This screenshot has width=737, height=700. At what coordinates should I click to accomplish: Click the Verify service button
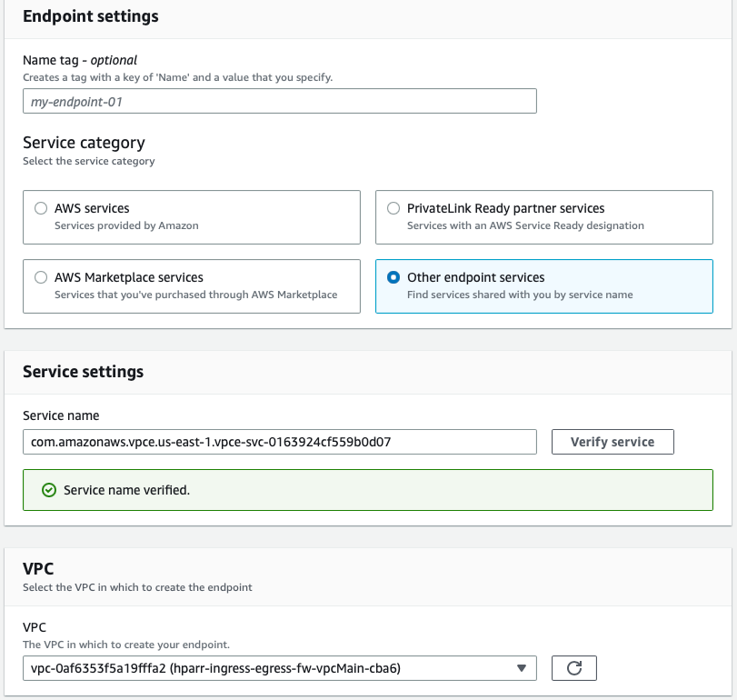pyautogui.click(x=612, y=442)
